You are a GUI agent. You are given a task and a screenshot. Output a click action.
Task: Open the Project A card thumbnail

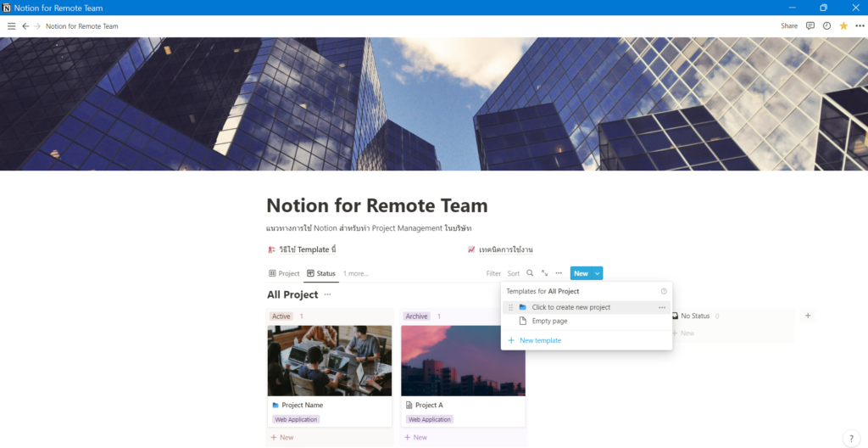[463, 361]
